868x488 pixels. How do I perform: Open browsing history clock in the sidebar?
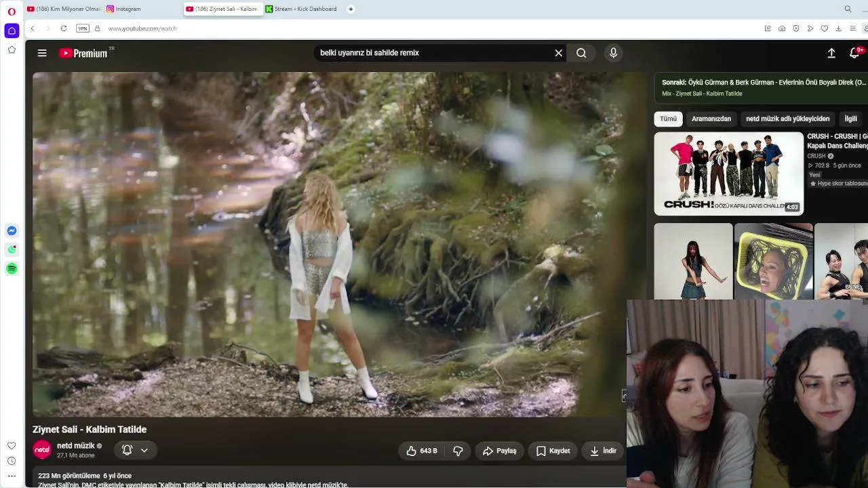(12, 461)
